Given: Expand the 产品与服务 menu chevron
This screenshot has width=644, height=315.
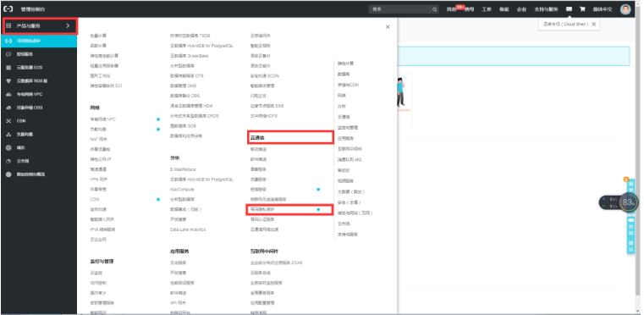Looking at the screenshot, I should coord(68,26).
